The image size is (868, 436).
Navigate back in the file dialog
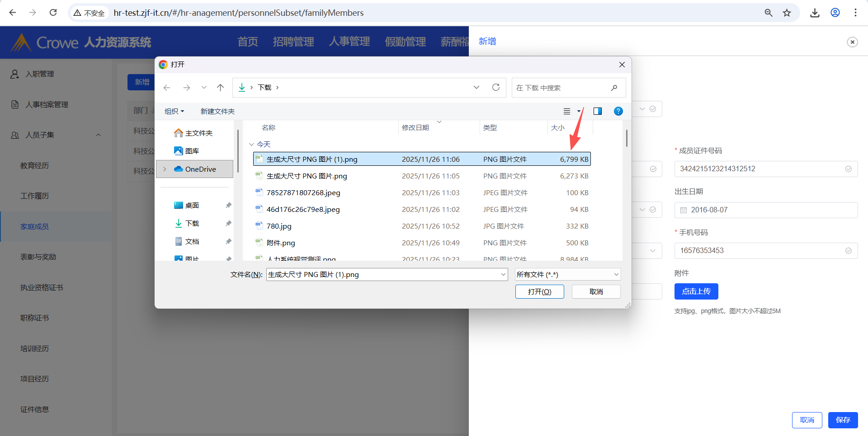[x=167, y=88]
